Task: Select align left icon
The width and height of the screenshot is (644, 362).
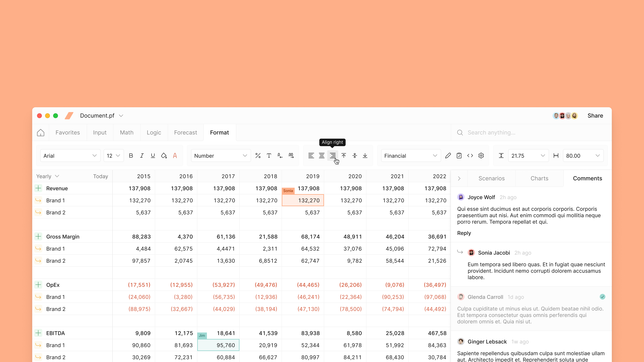Action: (311, 156)
